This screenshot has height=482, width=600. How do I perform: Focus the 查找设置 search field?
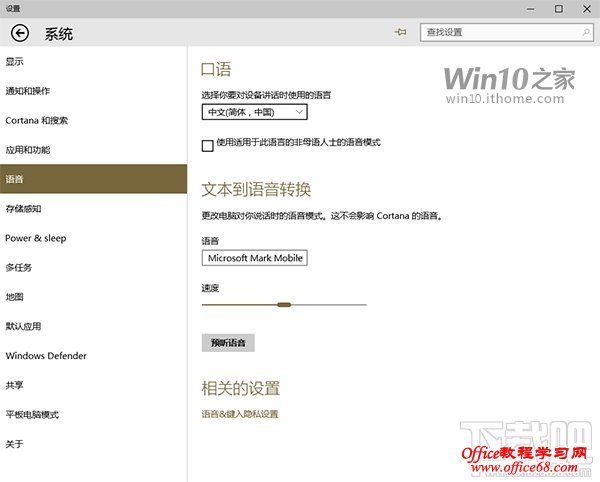[x=507, y=32]
